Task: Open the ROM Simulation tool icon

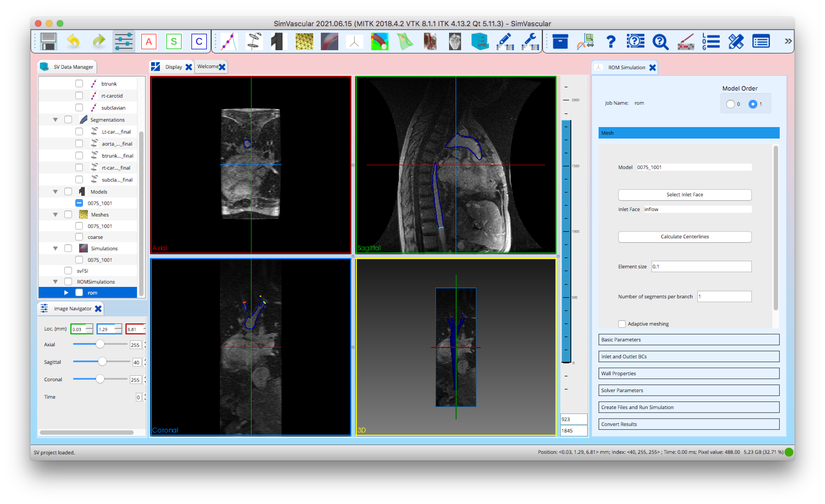Action: tap(354, 41)
